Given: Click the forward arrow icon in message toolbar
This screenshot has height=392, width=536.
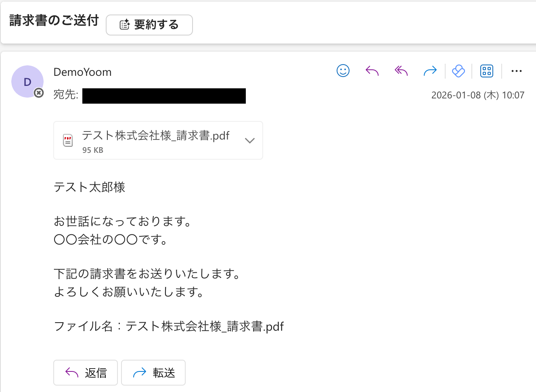Looking at the screenshot, I should [430, 71].
